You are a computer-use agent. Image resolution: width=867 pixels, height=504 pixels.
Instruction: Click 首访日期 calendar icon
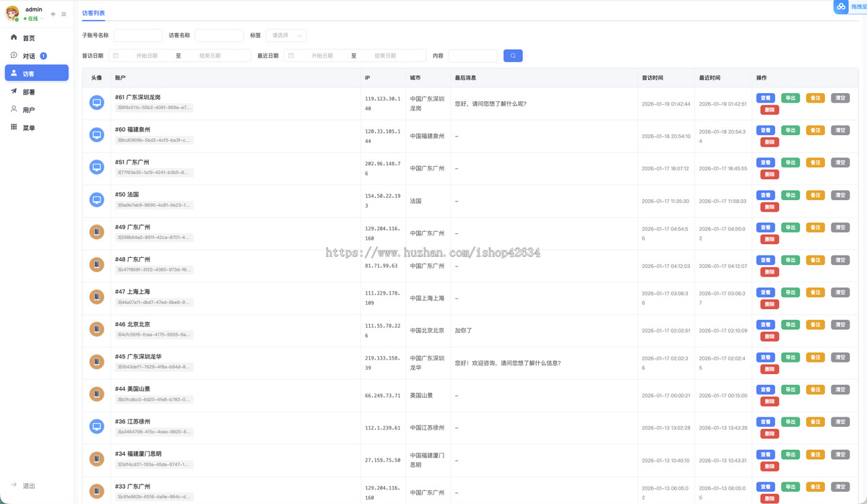116,56
